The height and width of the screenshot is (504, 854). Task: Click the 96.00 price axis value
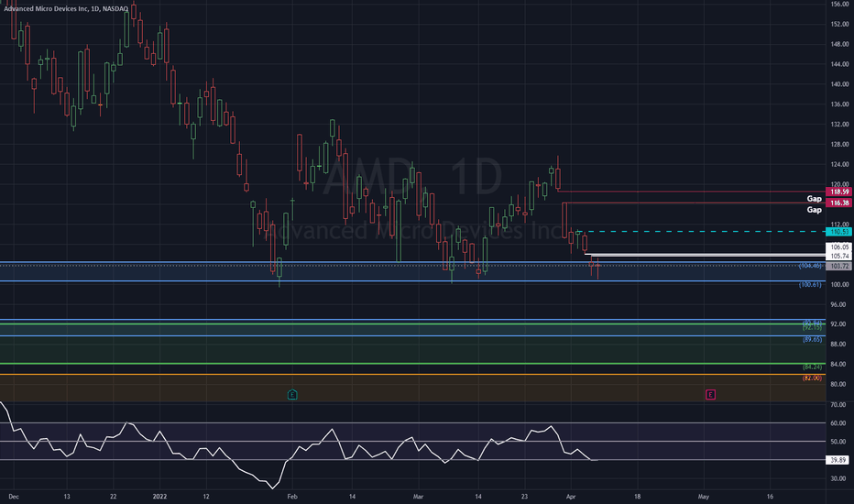[x=839, y=304]
